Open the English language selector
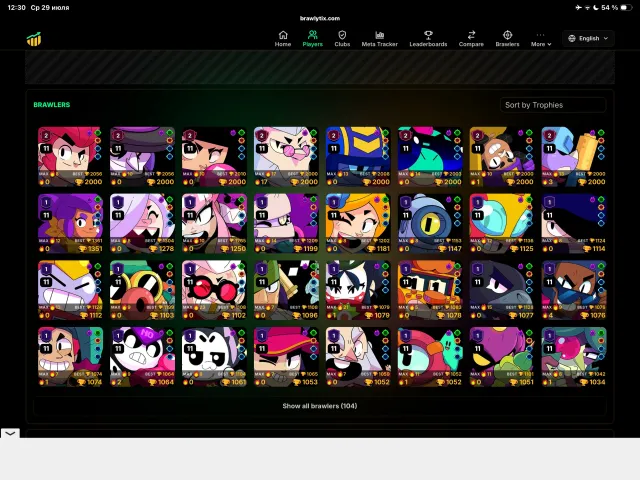 (x=588, y=38)
